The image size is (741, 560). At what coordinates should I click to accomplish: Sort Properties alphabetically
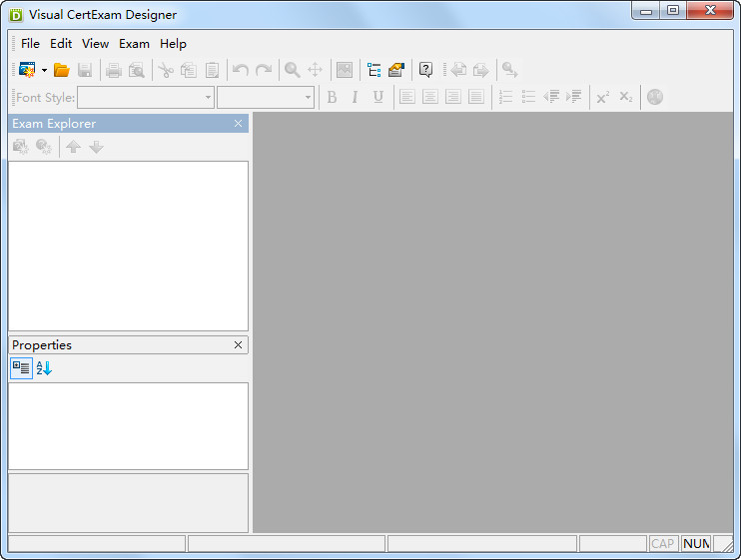pyautogui.click(x=44, y=367)
